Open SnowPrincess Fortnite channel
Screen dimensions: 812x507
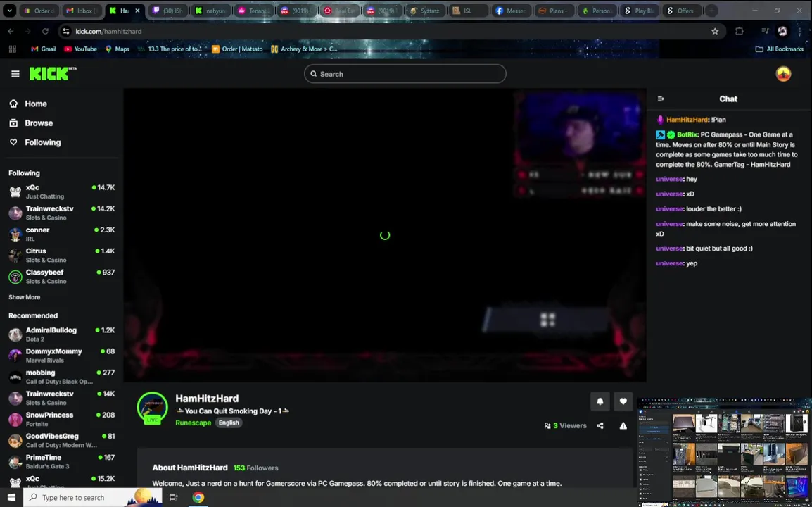tap(62, 419)
